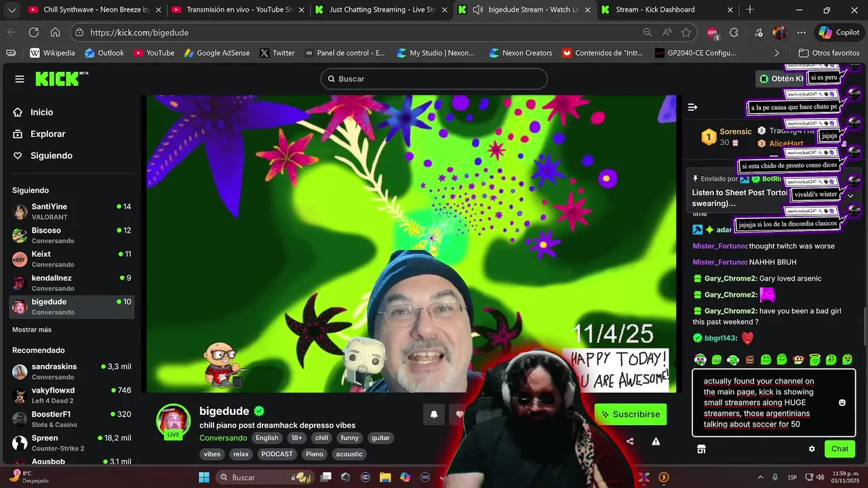Insert the mushroom quick emote

[798, 359]
